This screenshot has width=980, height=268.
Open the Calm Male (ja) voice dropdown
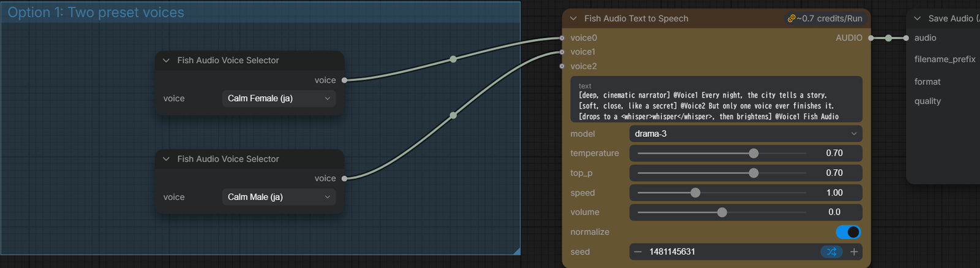point(279,197)
